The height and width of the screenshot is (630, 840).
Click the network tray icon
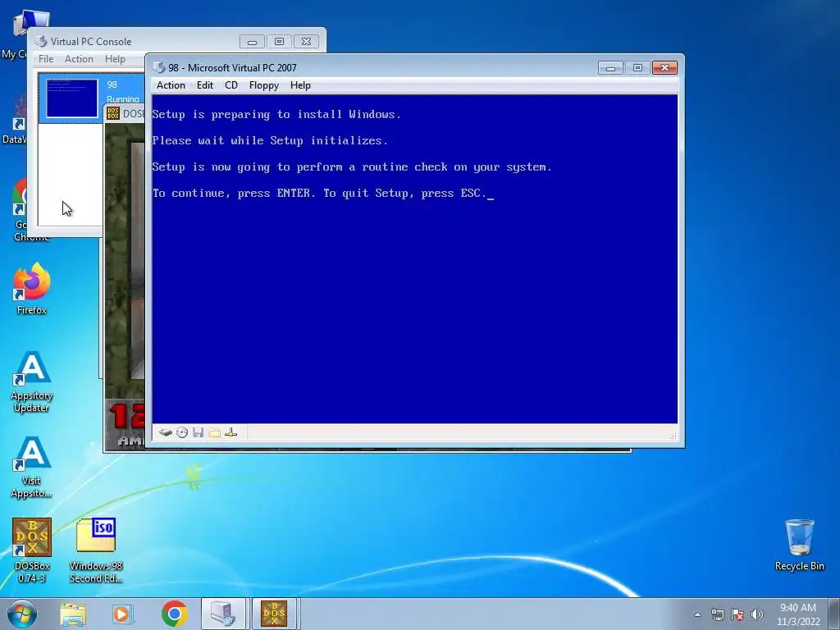[717, 614]
